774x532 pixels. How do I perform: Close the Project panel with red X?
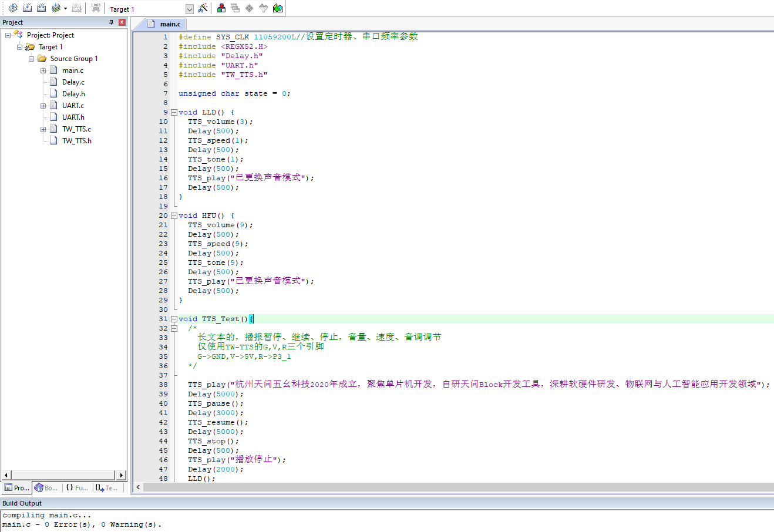click(122, 22)
